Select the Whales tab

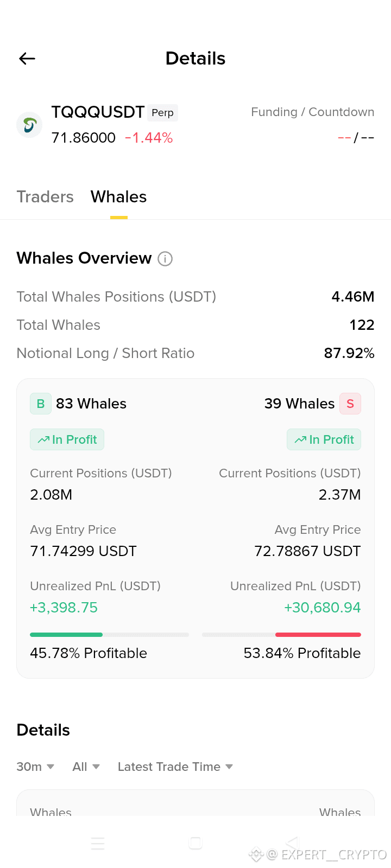pyautogui.click(x=119, y=197)
